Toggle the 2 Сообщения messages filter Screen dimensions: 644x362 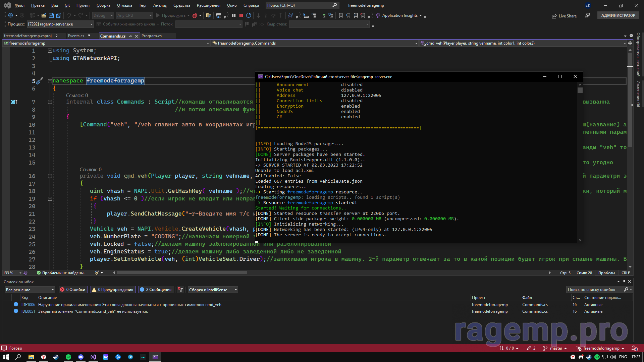(156, 290)
